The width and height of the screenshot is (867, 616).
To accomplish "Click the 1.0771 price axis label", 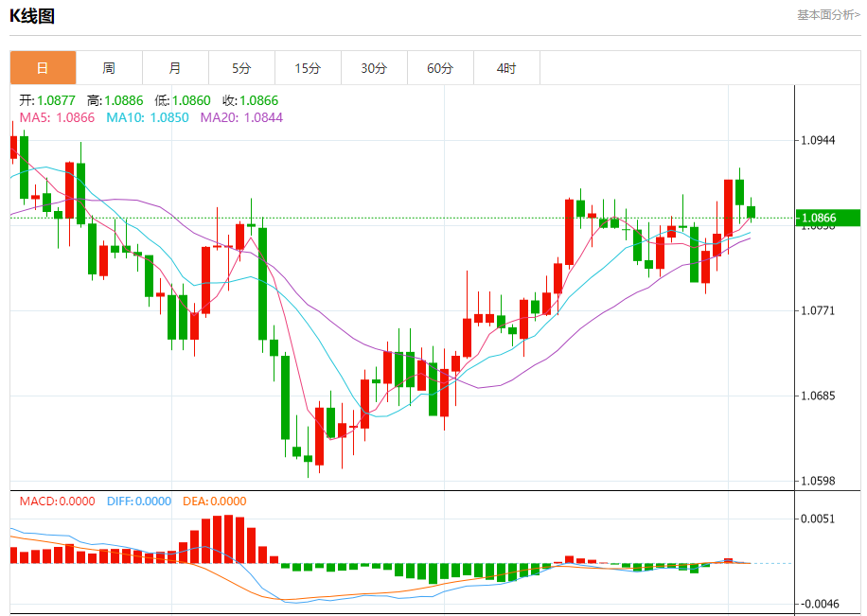I will click(x=818, y=310).
